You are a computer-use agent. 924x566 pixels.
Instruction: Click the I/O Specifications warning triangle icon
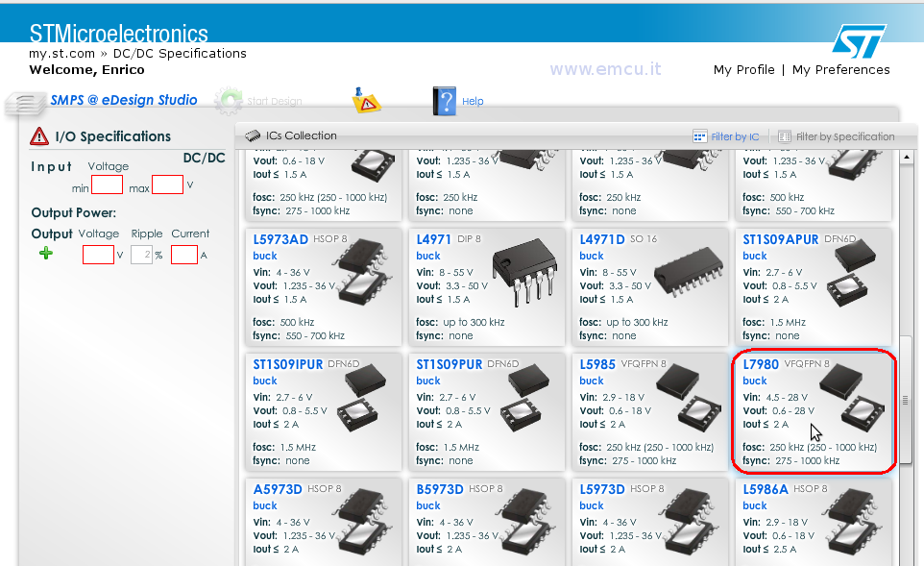[x=38, y=136]
